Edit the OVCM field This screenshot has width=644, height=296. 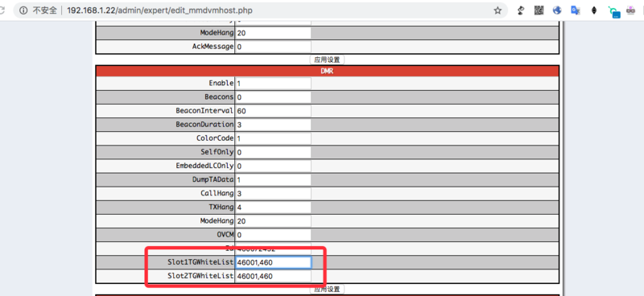click(273, 235)
